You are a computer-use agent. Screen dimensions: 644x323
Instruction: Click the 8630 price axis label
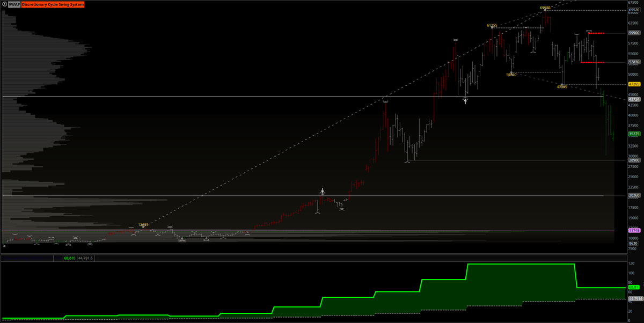(x=633, y=243)
